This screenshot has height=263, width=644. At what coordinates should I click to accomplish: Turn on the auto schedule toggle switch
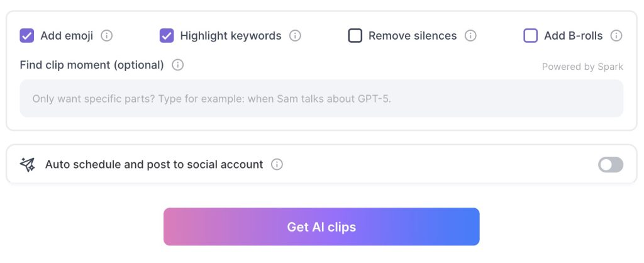[611, 165]
